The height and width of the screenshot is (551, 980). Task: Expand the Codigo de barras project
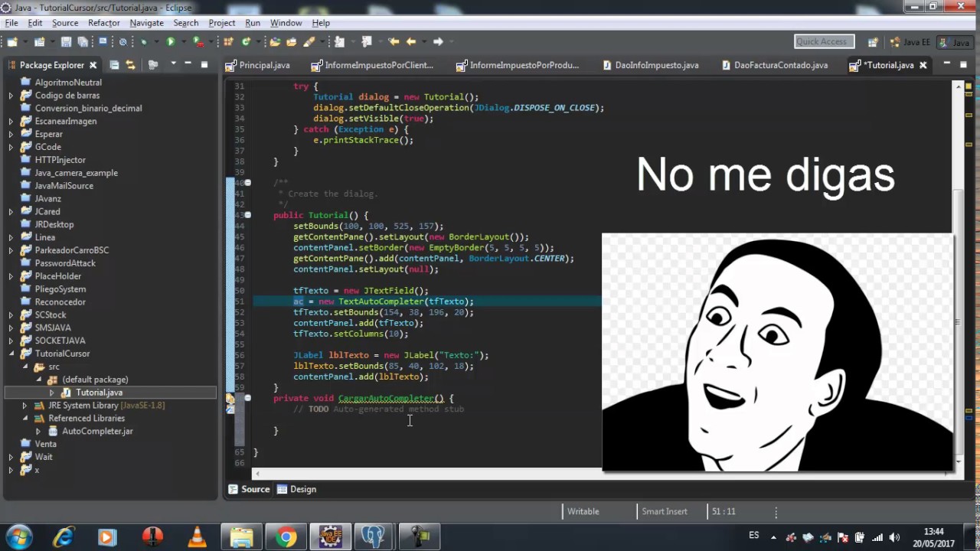(x=11, y=96)
